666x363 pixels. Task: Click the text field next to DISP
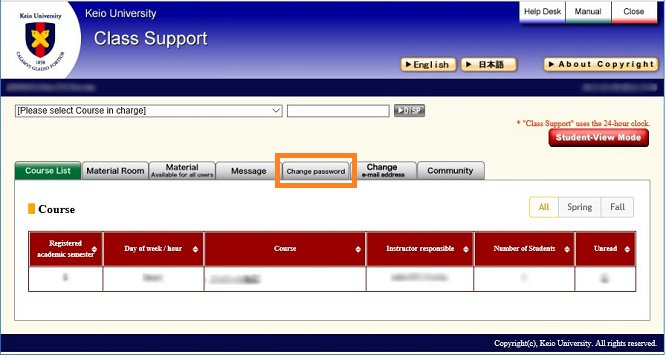pos(338,111)
